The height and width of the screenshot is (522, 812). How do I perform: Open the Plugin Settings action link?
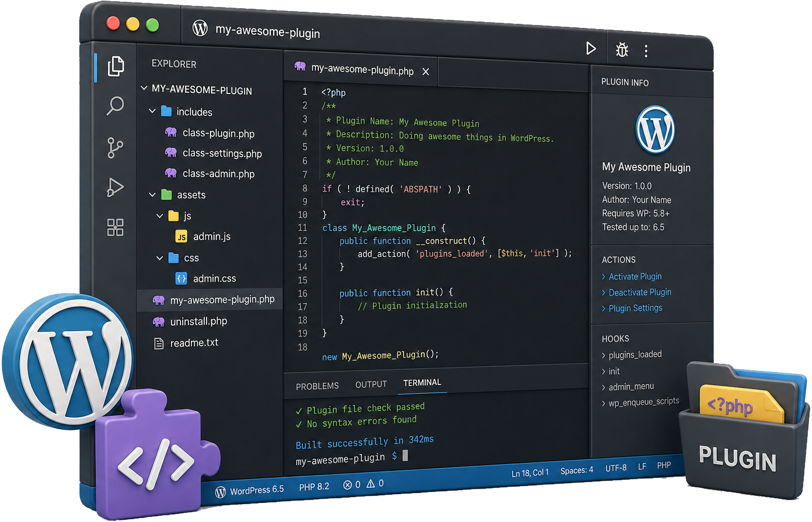coord(635,308)
